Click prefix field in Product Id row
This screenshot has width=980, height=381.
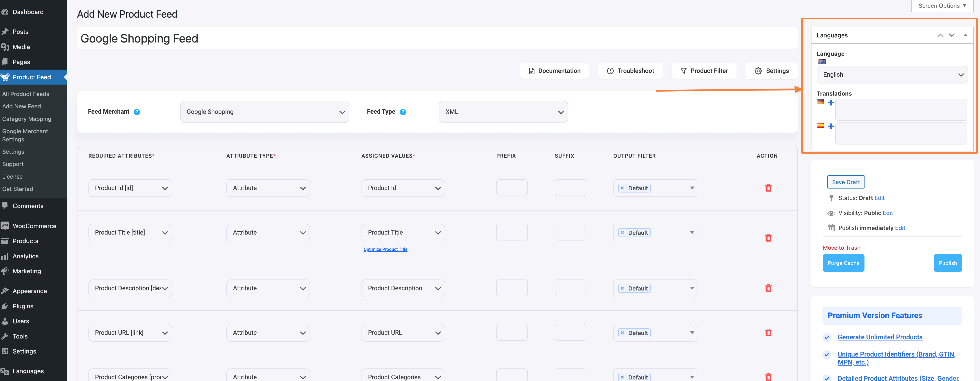click(x=511, y=188)
